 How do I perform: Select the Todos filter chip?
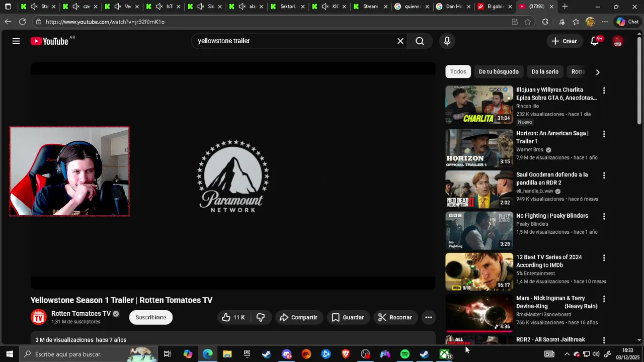(x=458, y=72)
